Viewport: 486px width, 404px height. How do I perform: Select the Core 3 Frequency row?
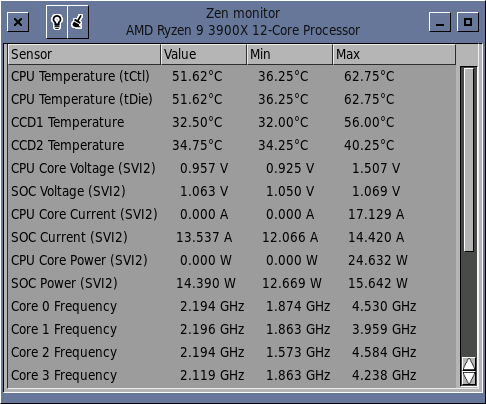tap(232, 375)
